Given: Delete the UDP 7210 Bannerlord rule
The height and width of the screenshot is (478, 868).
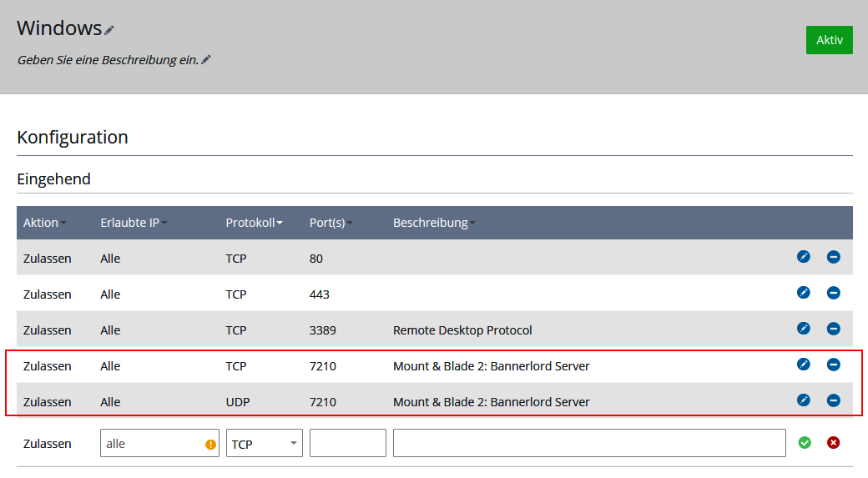Looking at the screenshot, I should coord(833,400).
